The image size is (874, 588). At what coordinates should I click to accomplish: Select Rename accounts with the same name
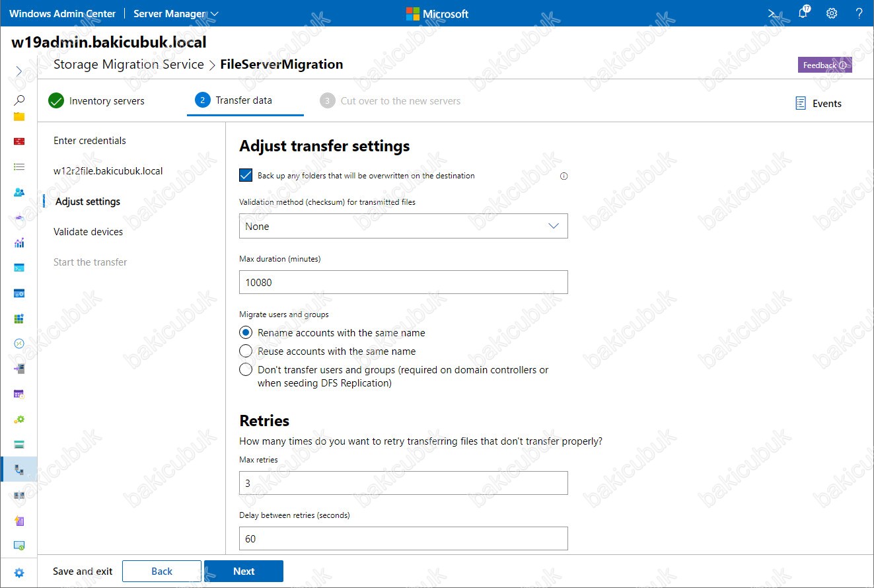point(246,332)
